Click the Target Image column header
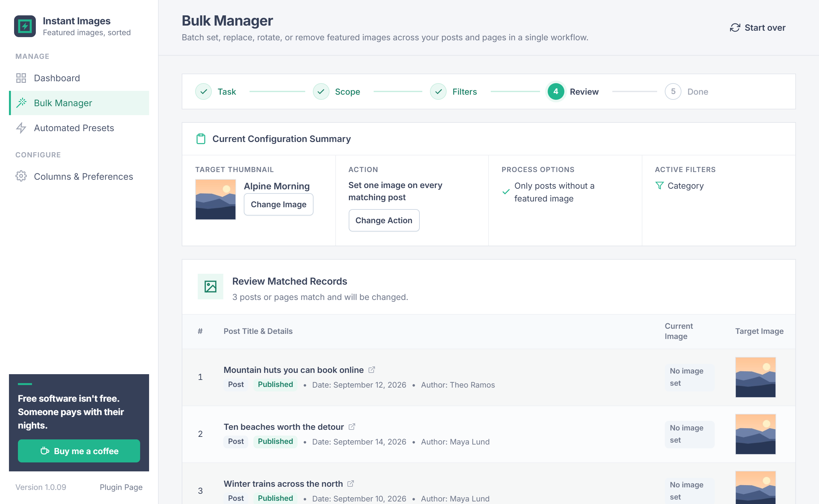819x504 pixels. tap(759, 331)
